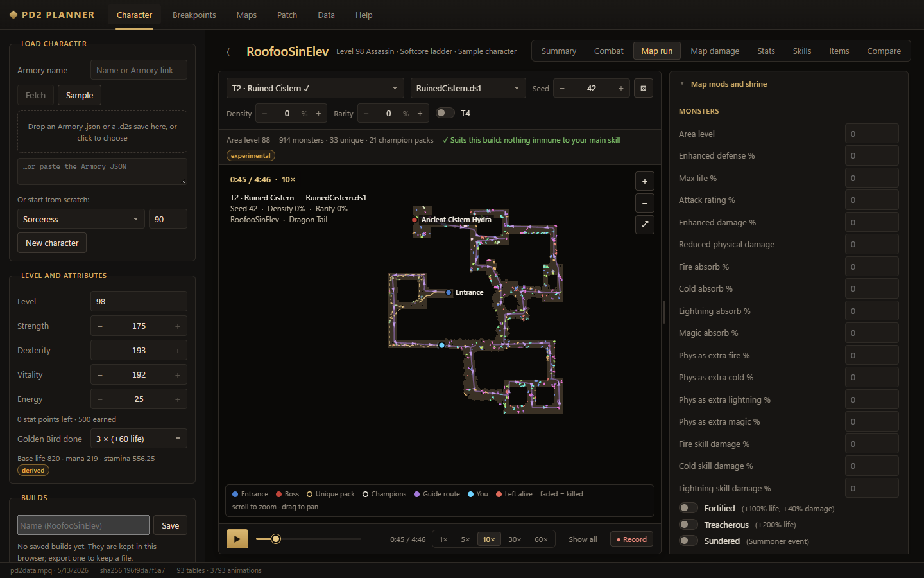This screenshot has width=924, height=578.
Task: Decrease Strength by one point
Action: [100, 326]
